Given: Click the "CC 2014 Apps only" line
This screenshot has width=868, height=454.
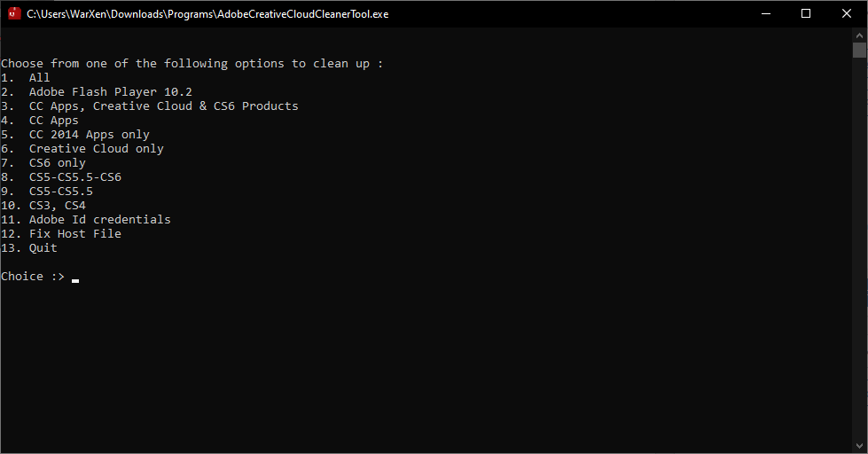Looking at the screenshot, I should 89,135.
